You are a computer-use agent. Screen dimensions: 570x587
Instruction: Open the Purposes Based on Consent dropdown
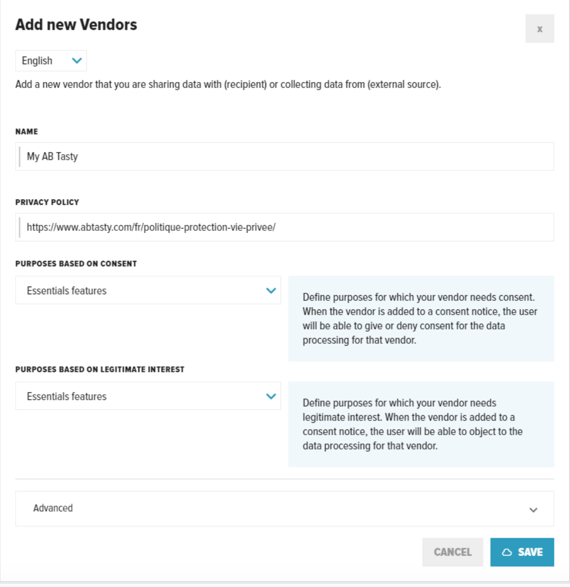[x=148, y=291]
